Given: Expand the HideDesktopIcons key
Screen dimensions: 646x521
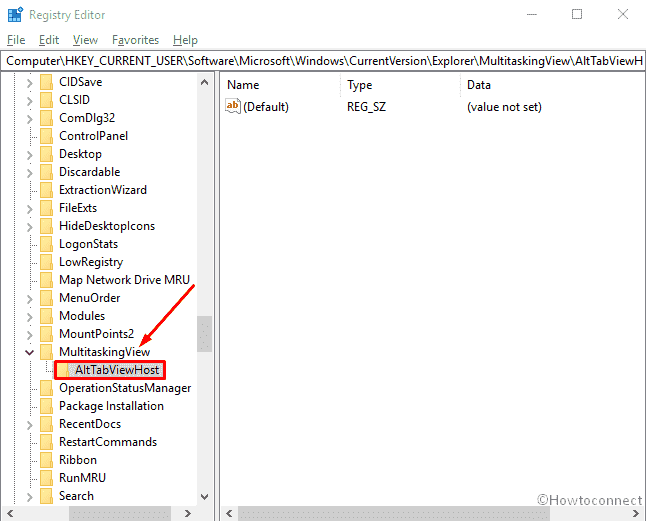Looking at the screenshot, I should [29, 227].
